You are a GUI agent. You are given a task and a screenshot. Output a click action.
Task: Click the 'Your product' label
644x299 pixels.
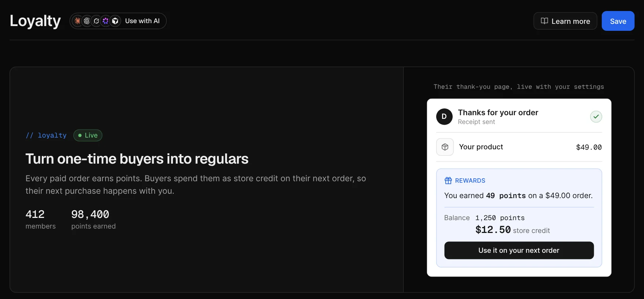coord(481,147)
